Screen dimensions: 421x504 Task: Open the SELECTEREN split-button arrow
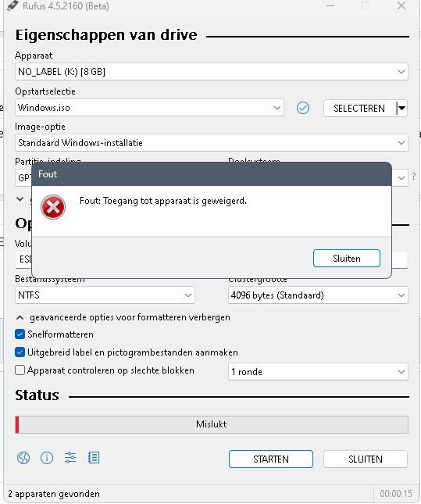pyautogui.click(x=401, y=109)
